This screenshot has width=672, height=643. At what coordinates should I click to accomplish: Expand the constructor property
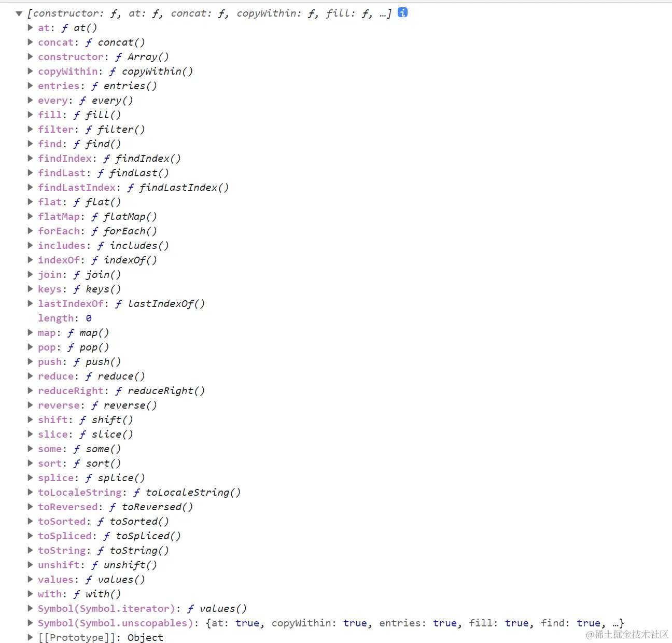(x=30, y=57)
